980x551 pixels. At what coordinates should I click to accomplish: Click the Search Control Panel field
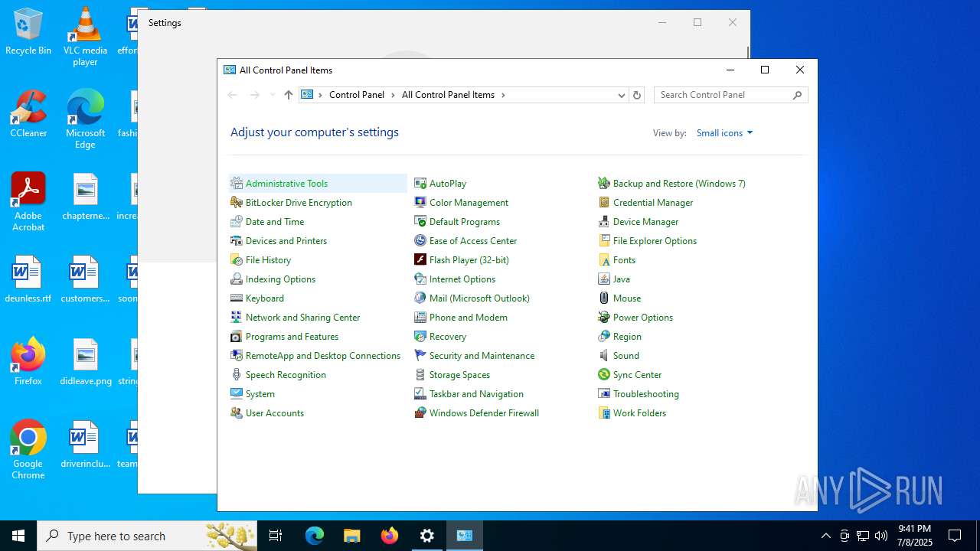(x=724, y=95)
